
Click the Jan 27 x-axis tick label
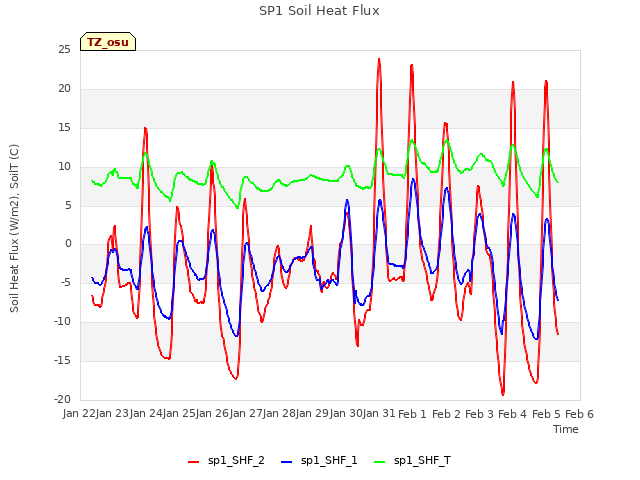click(x=246, y=414)
